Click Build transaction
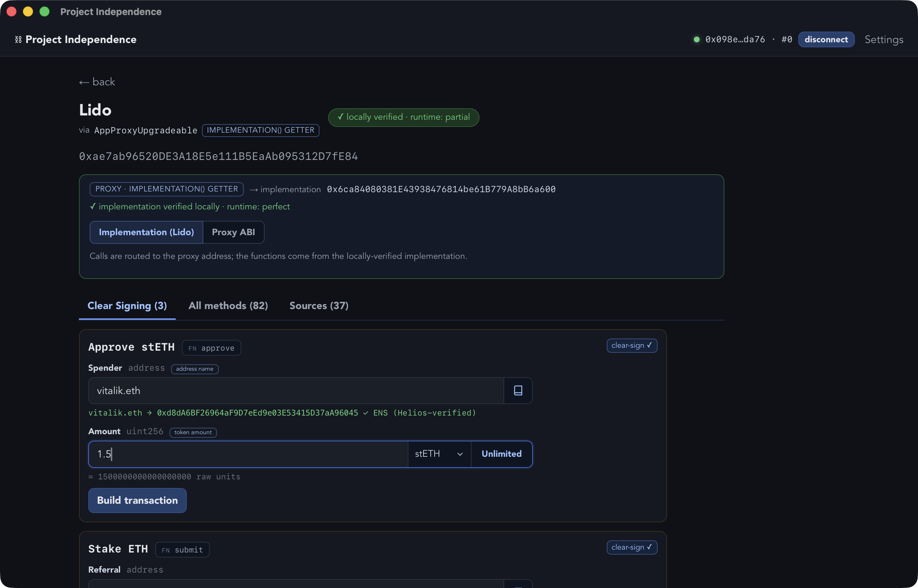This screenshot has width=918, height=588. click(x=137, y=500)
